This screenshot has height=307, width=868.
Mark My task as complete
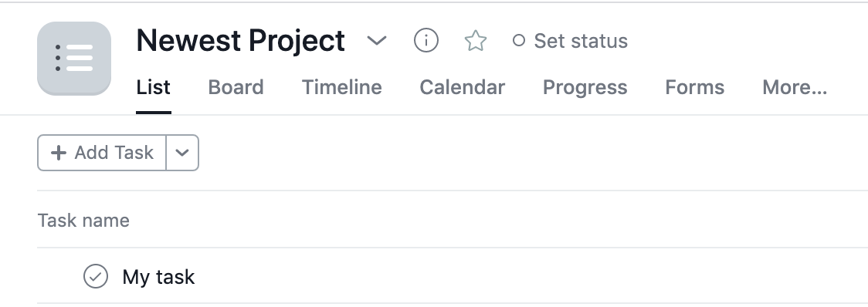[96, 276]
